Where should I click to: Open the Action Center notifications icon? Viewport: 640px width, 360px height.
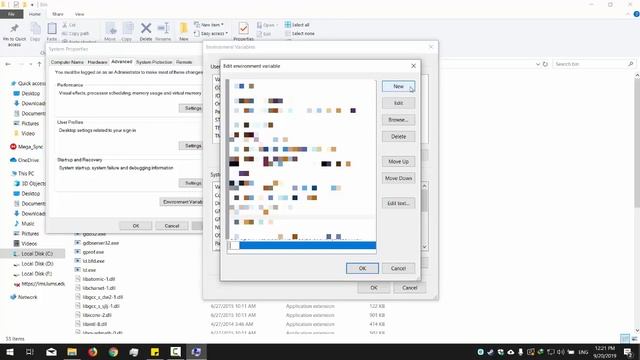tap(628, 352)
